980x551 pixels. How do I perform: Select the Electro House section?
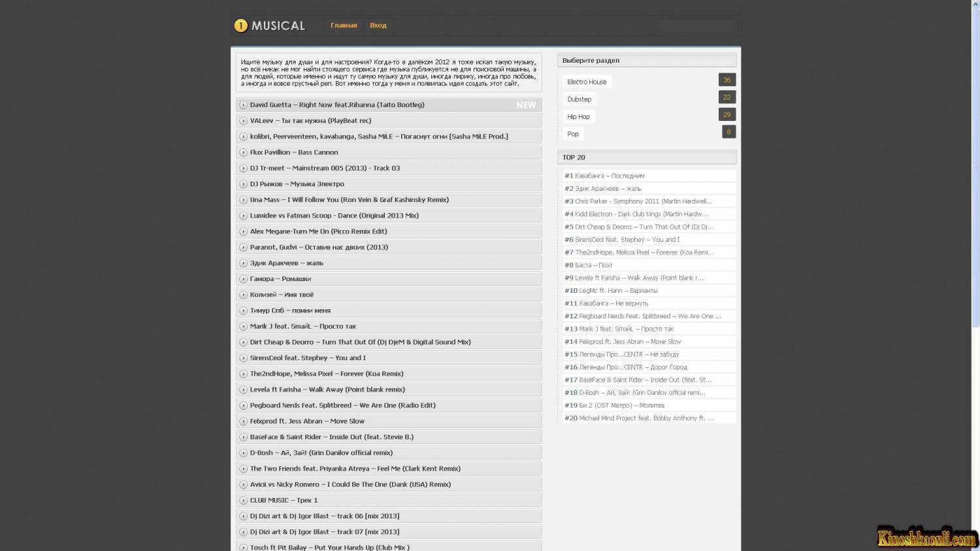pyautogui.click(x=587, y=82)
